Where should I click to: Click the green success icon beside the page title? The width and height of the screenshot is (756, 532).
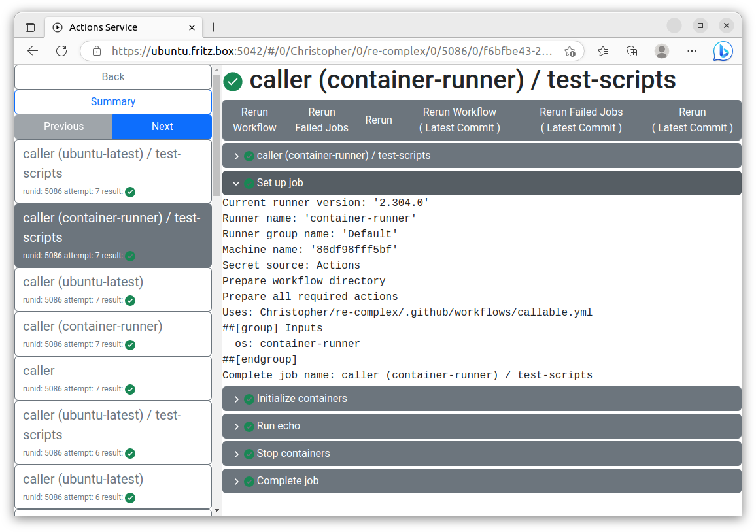(x=233, y=82)
